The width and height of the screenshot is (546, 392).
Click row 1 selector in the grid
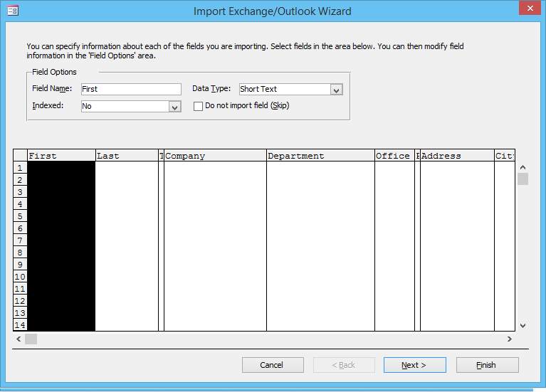click(21, 168)
